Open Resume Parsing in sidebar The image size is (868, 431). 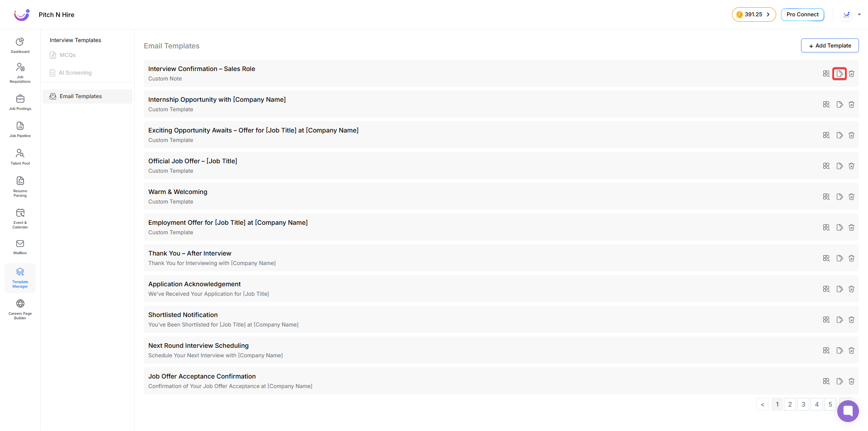point(20,186)
